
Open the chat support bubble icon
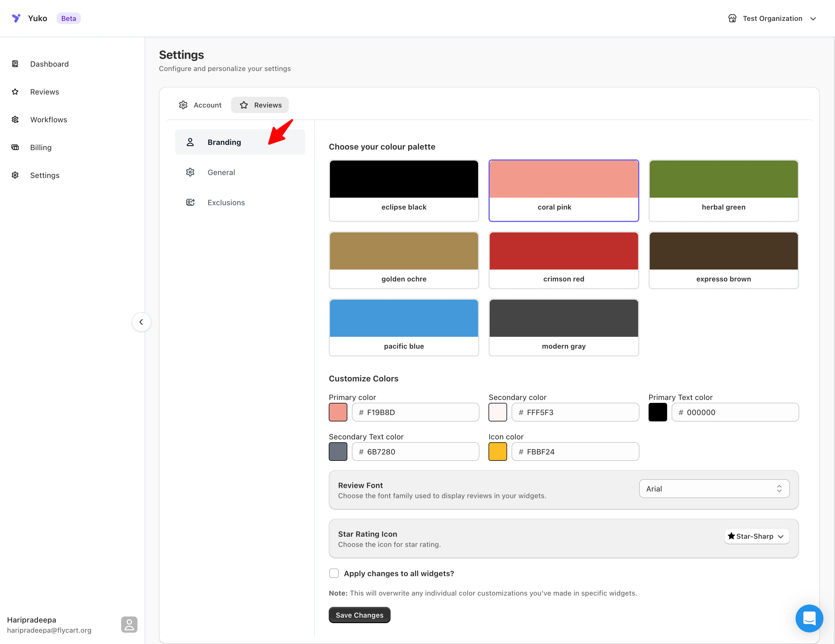(809, 618)
